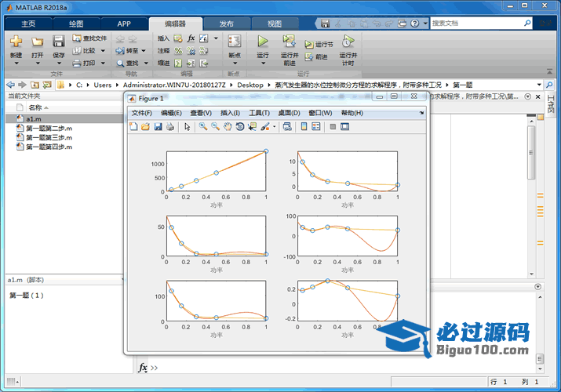
Task: Click the Find Files (查找文件) button
Action: pyautogui.click(x=89, y=38)
